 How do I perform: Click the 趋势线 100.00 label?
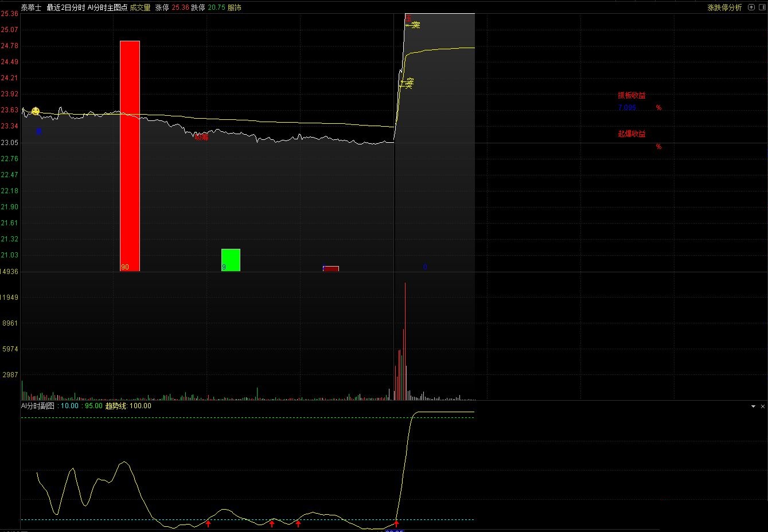coord(128,406)
